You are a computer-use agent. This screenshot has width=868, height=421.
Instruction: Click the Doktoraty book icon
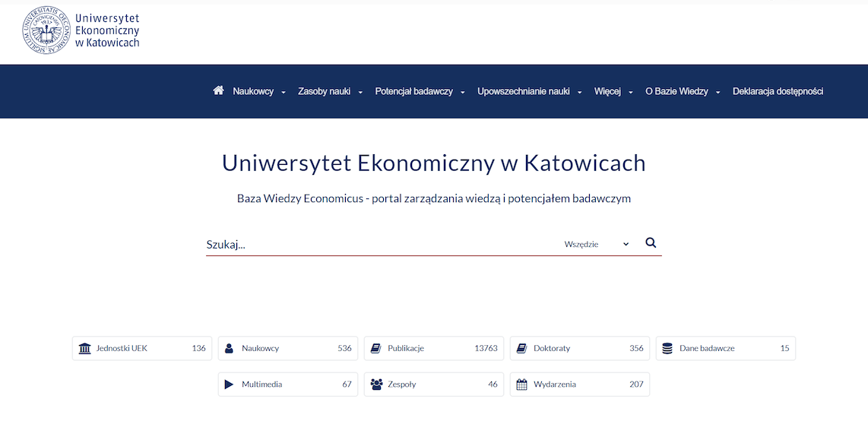(x=521, y=349)
